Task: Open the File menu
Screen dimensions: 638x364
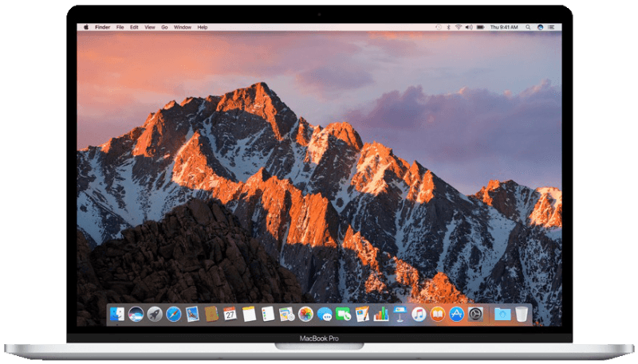Action: pyautogui.click(x=120, y=27)
